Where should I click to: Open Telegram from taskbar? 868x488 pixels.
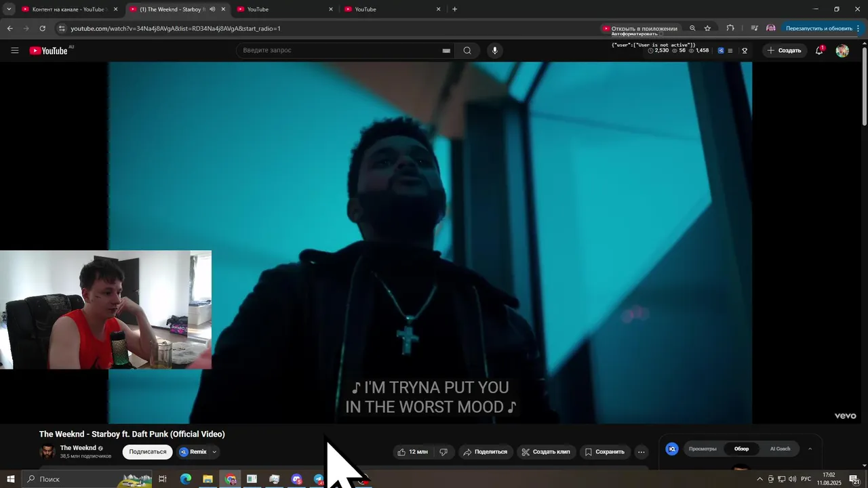point(319,479)
